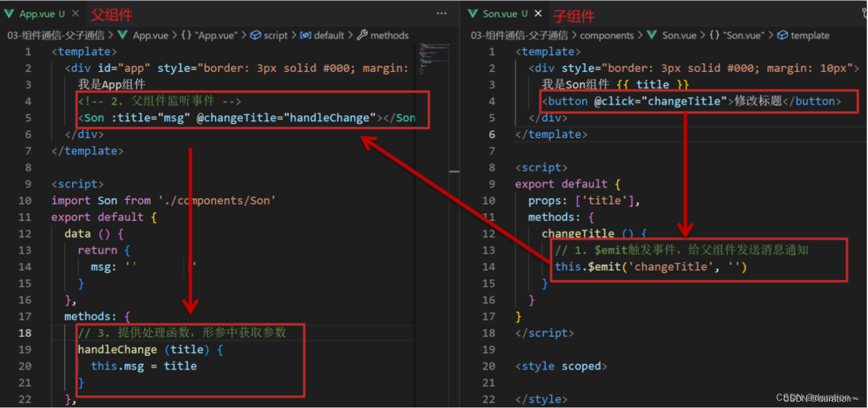This screenshot has height=408, width=868.
Task: Close the Son.vue tab
Action: [x=538, y=13]
